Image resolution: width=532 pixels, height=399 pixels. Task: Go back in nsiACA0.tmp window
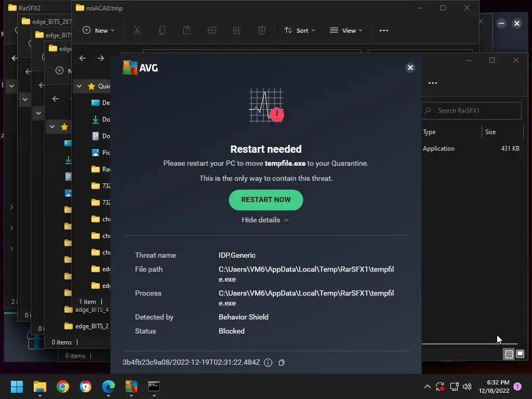coord(83,58)
